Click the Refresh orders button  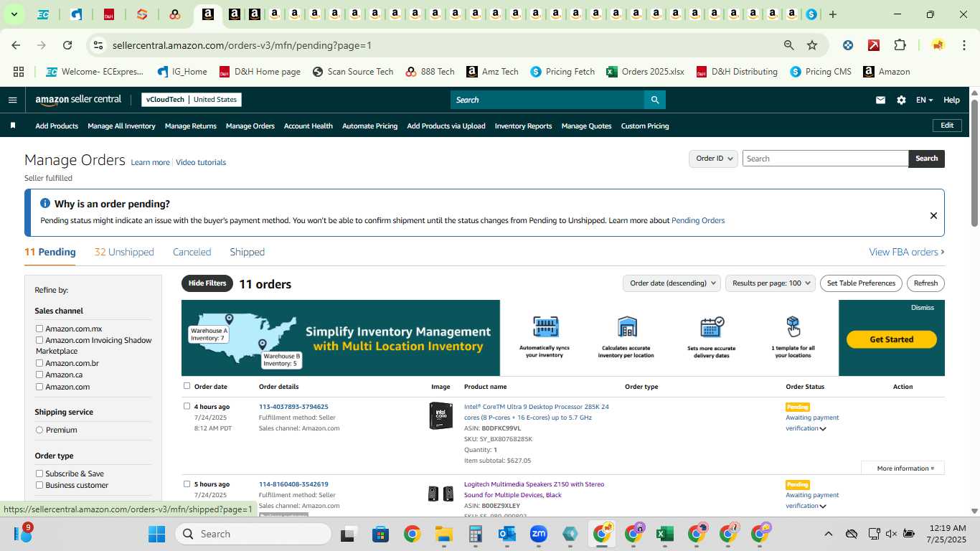(925, 283)
